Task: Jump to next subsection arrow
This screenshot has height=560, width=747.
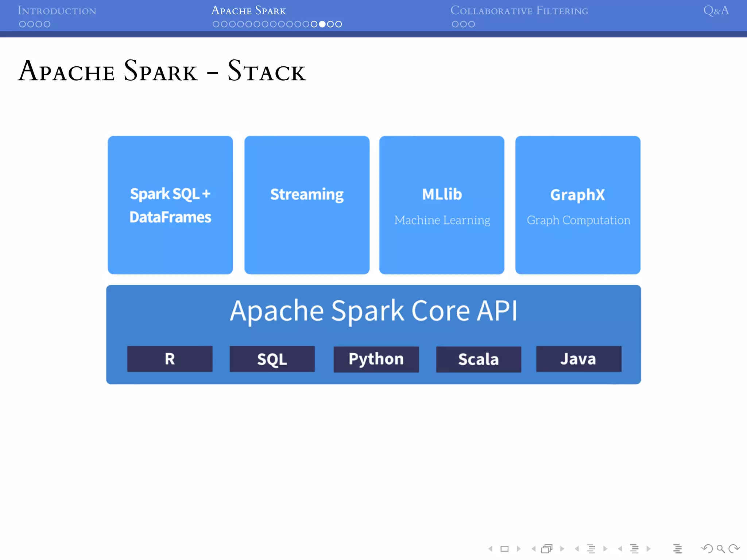Action: coord(605,548)
